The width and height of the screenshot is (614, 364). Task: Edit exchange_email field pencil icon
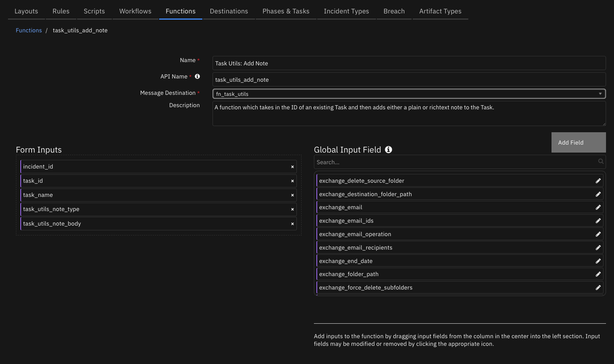pyautogui.click(x=598, y=207)
